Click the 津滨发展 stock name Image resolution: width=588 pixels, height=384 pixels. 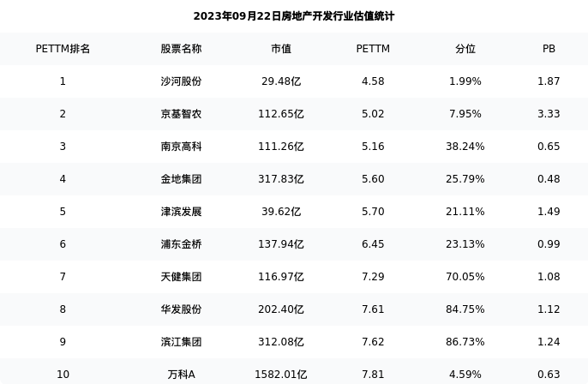(181, 212)
